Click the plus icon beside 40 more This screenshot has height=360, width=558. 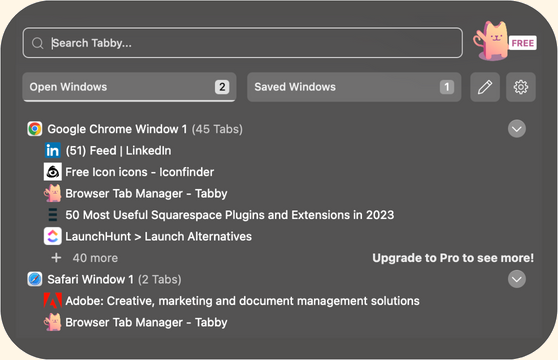point(56,258)
